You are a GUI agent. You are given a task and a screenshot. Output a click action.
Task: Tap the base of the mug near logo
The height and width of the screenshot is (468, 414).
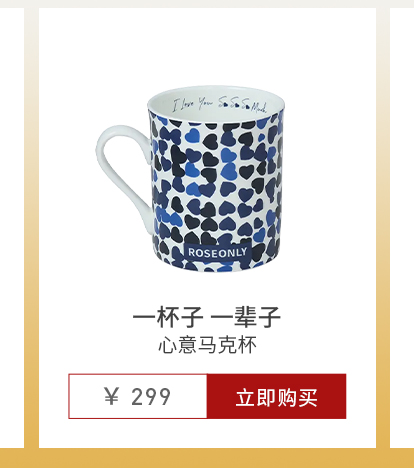(217, 266)
